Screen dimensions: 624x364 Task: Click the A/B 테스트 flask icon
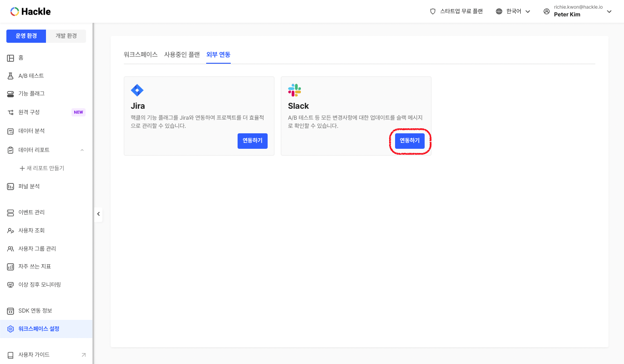click(10, 76)
